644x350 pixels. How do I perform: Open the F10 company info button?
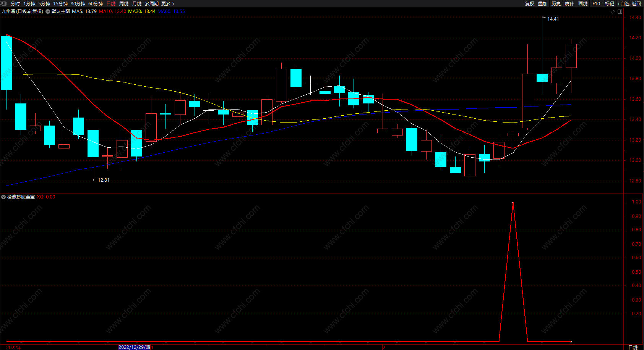tap(596, 3)
